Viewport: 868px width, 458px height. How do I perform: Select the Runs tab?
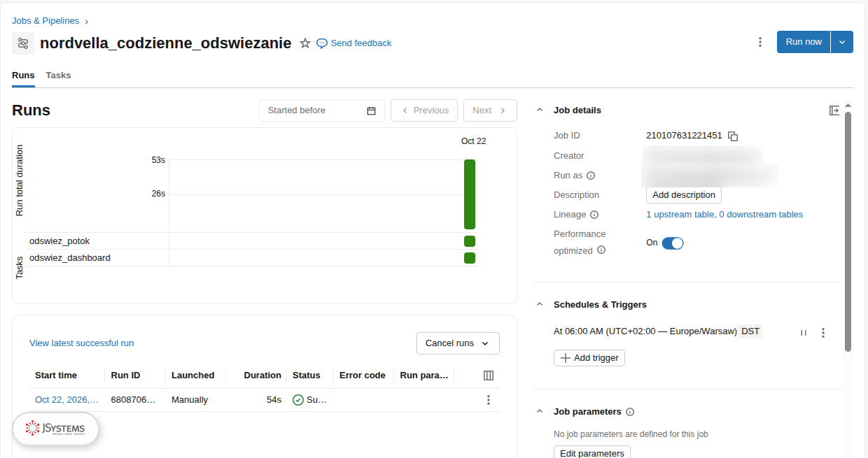23,76
